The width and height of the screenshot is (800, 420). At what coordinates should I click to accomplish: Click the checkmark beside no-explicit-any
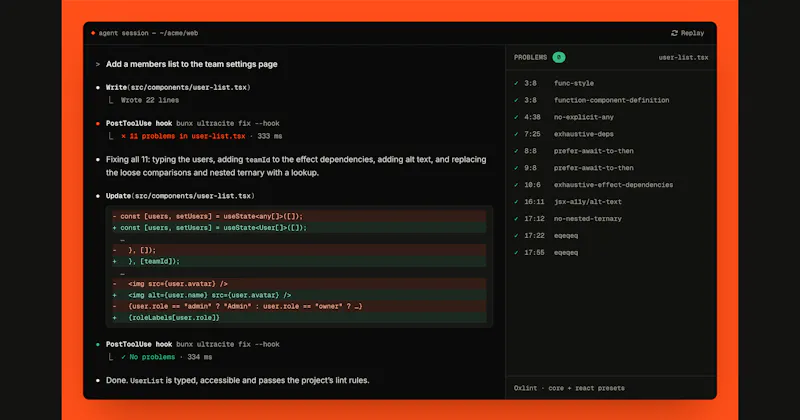(x=516, y=117)
